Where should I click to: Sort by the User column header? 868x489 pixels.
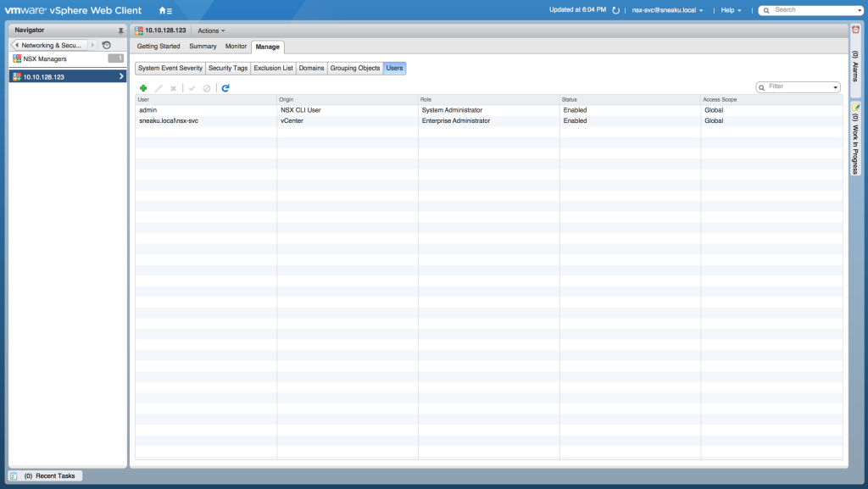coord(206,99)
